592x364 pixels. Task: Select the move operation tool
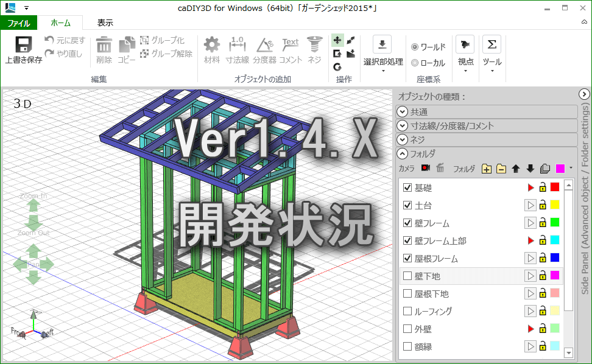point(337,40)
